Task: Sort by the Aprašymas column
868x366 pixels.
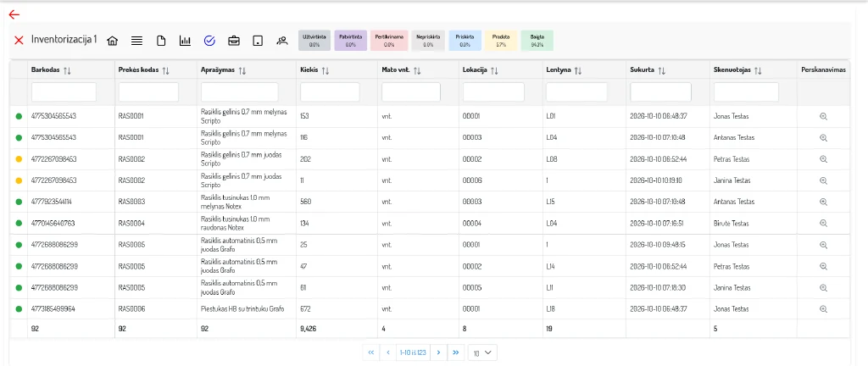Action: [242, 70]
